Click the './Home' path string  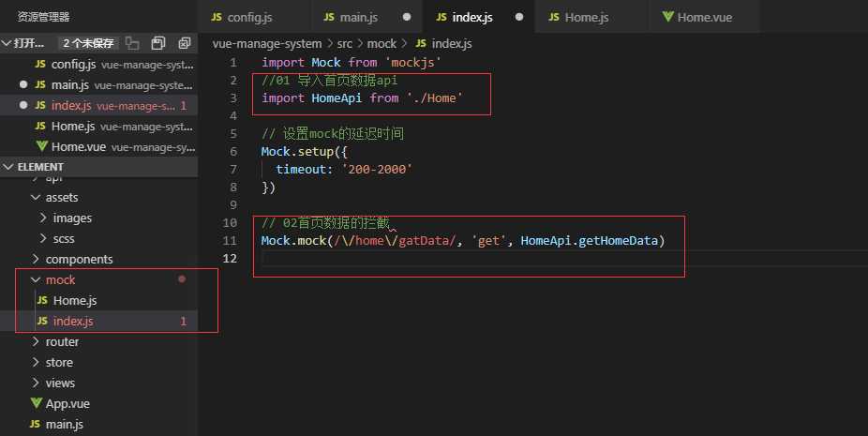coord(435,98)
